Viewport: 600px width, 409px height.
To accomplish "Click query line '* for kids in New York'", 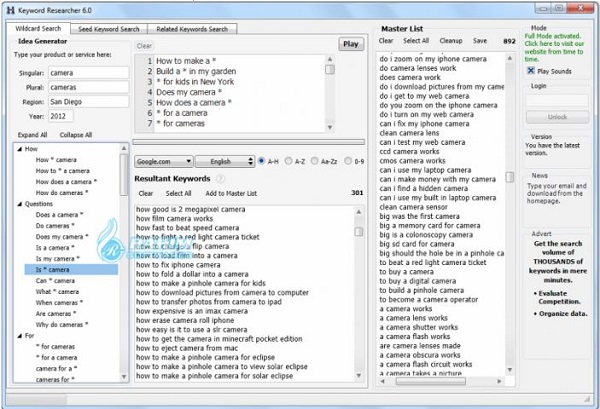I will pyautogui.click(x=195, y=81).
